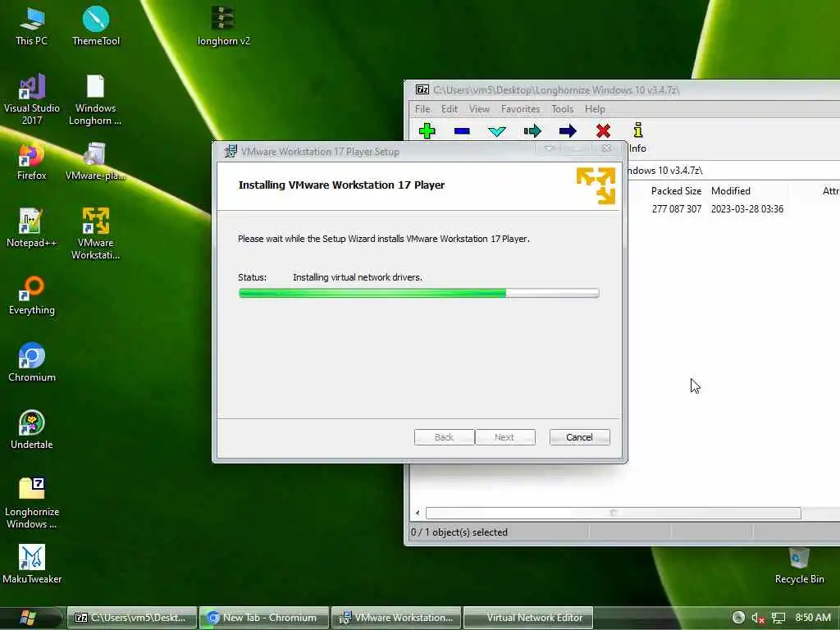Sort by Modified column header
Image resolution: width=840 pixels, height=630 pixels.
point(731,190)
